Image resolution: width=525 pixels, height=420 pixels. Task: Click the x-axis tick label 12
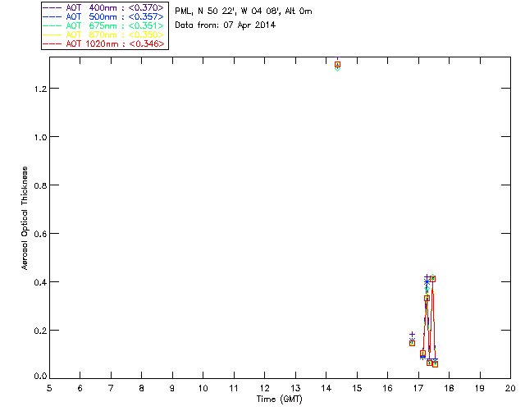264,388
